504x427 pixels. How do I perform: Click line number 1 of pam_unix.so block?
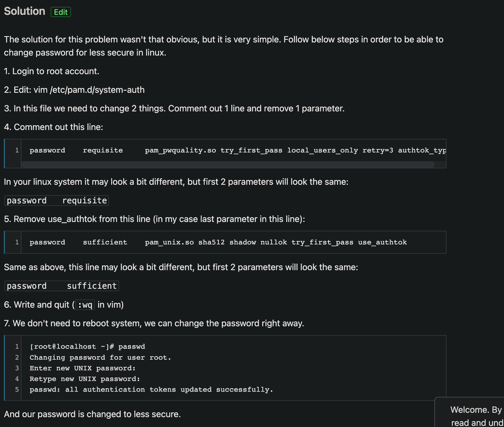point(17,242)
